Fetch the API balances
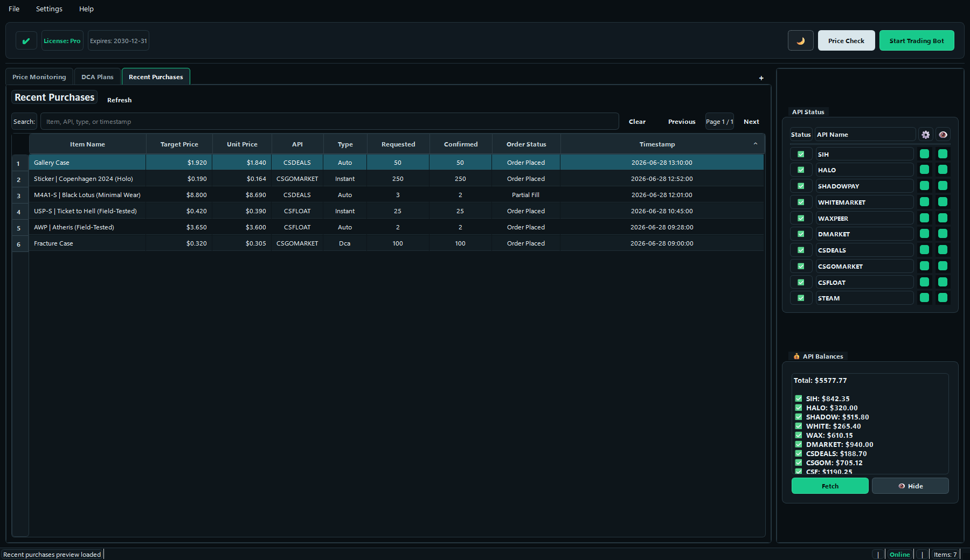 coord(830,486)
